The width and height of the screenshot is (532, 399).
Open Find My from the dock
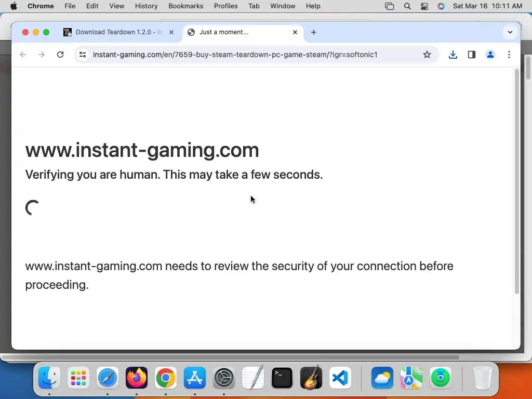441,378
